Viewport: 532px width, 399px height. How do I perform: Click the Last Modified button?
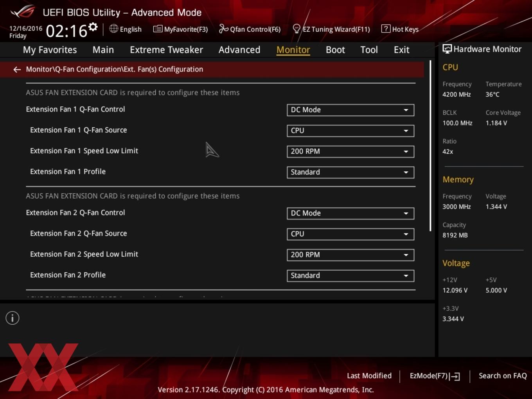(x=369, y=376)
